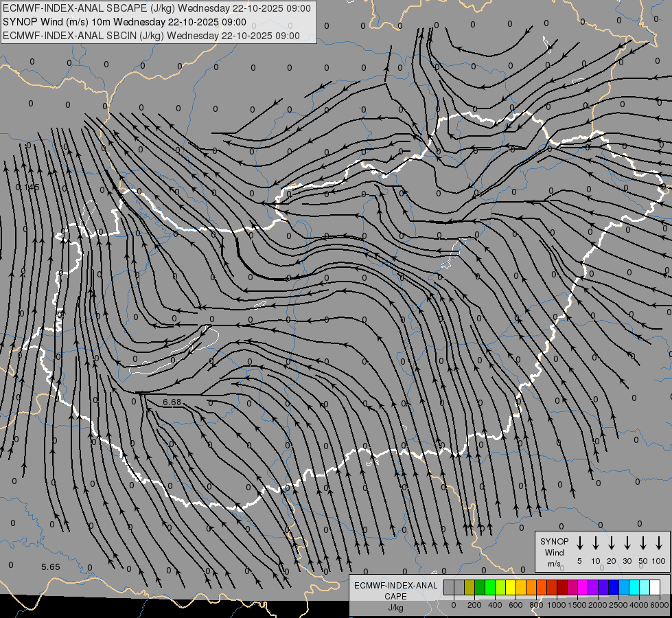672x618 pixels.
Task: Click the number 30 under wind arrow
Action: (627, 561)
